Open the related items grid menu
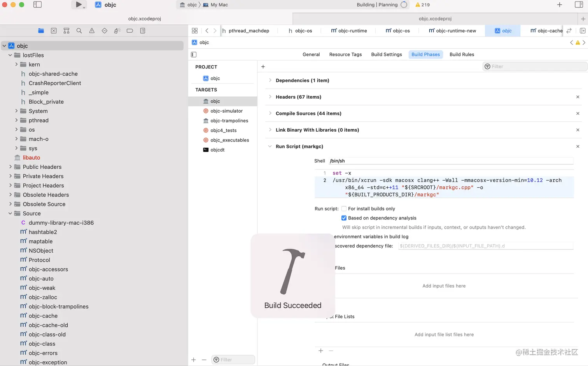Viewport: 588px width, 366px height. [x=195, y=31]
